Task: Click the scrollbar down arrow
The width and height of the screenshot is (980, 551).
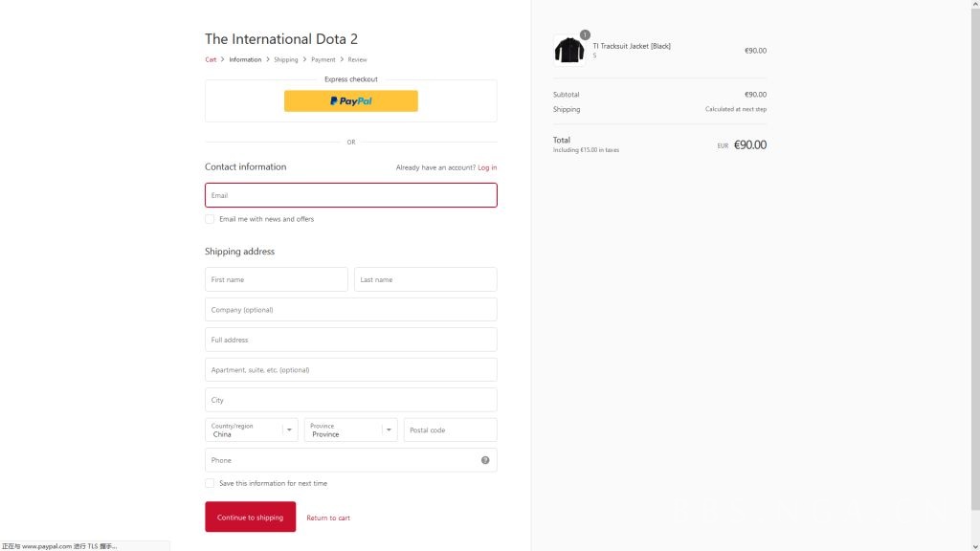Action: pyautogui.click(x=975, y=546)
